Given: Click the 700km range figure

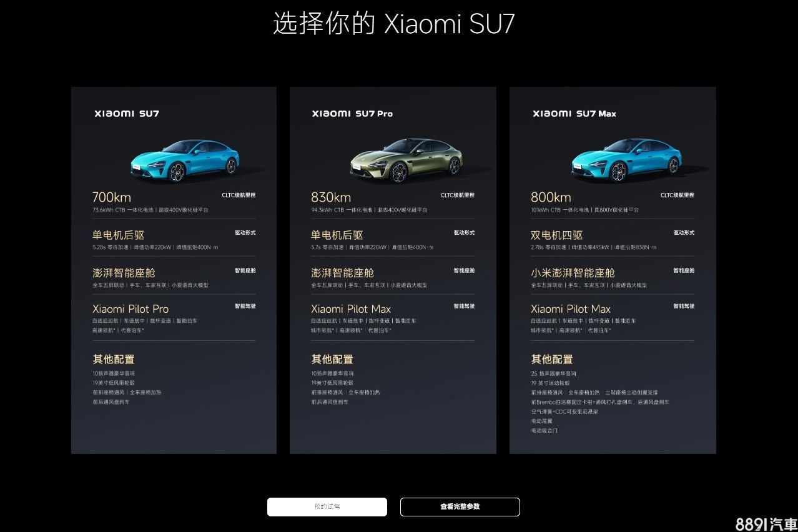Looking at the screenshot, I should [112, 198].
